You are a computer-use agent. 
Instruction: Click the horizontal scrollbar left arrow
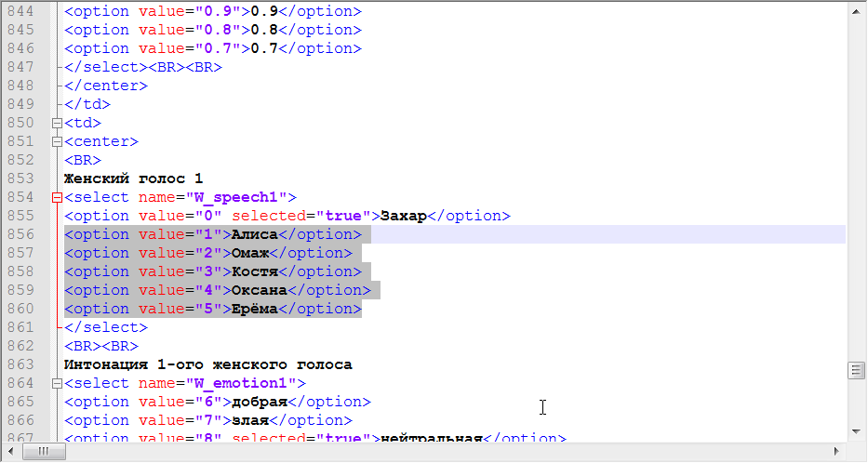pos(10,452)
